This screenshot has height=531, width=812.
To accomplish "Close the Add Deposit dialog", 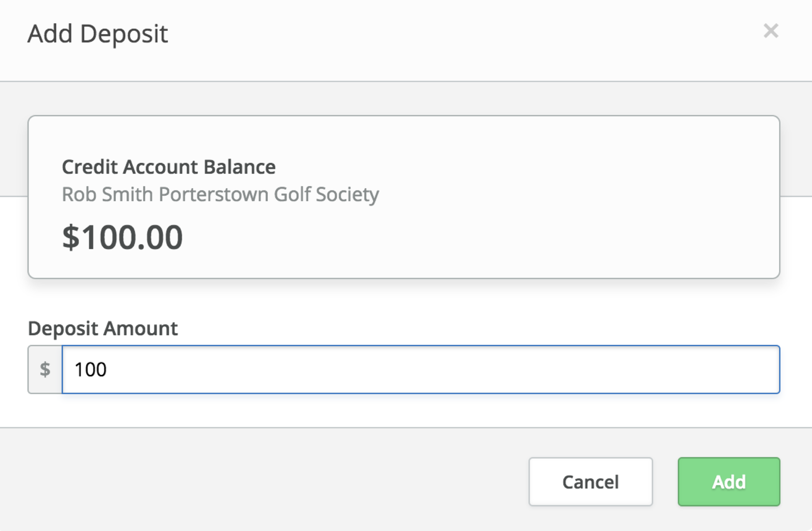I will (x=771, y=31).
